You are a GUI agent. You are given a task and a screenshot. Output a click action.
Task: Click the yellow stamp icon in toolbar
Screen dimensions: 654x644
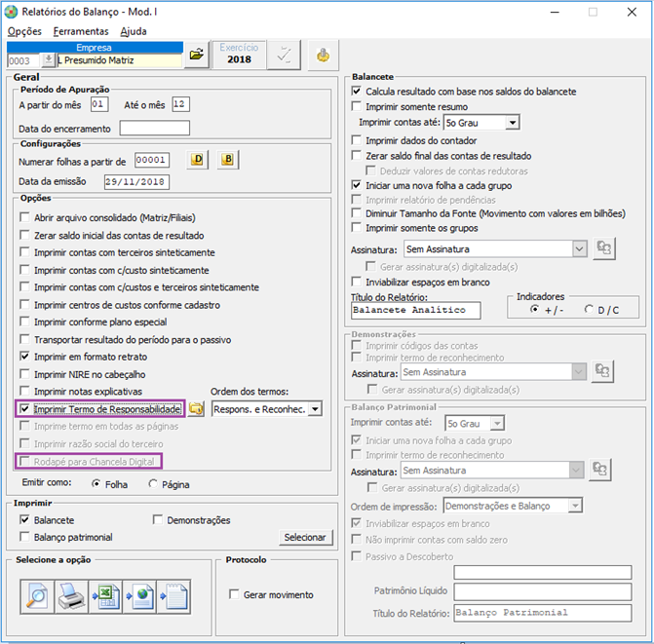pyautogui.click(x=323, y=55)
